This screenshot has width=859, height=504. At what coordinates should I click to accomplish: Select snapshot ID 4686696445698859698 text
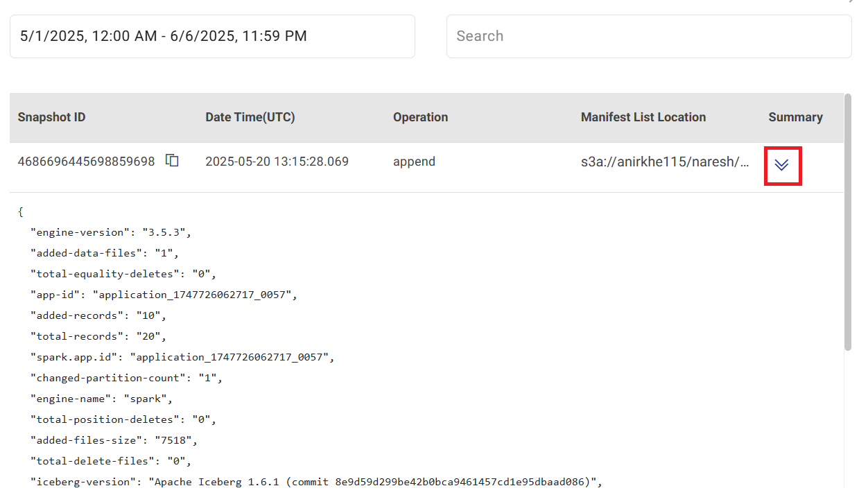point(86,162)
